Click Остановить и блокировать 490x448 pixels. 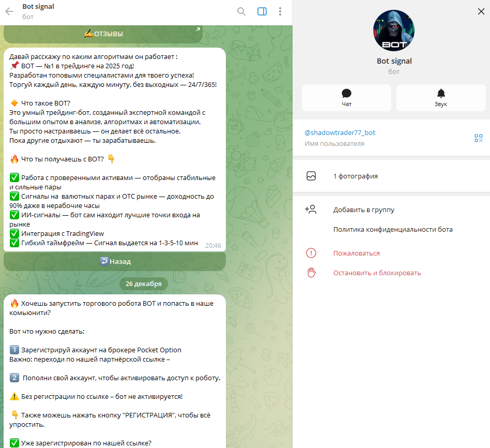[377, 273]
